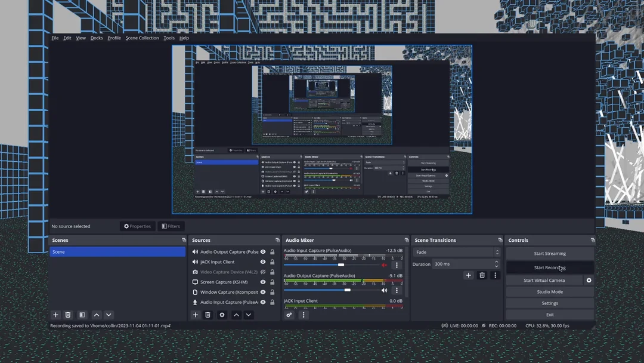Hide the Audio Output Capture source
The image size is (644, 363).
(262, 252)
